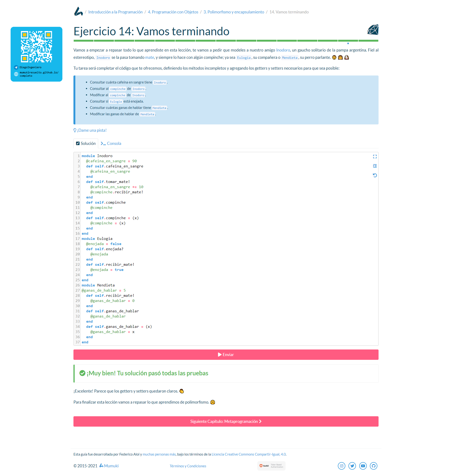Image resolution: width=452 pixels, height=476 pixels.
Task: Switch to the Solución tab
Action: pos(86,143)
